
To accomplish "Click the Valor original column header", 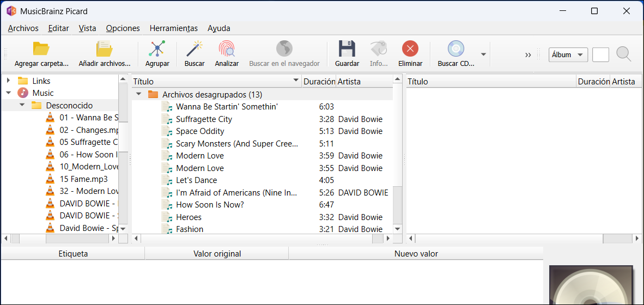I will pos(217,254).
